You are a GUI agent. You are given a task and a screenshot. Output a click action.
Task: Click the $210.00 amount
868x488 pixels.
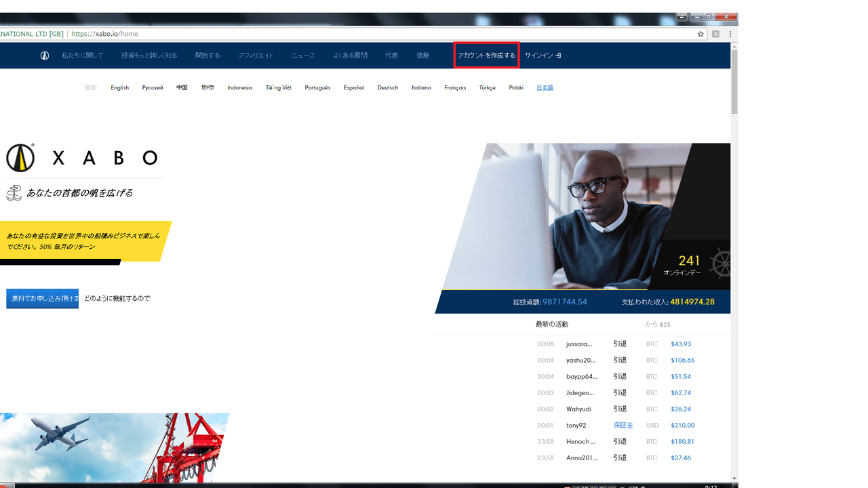point(683,426)
